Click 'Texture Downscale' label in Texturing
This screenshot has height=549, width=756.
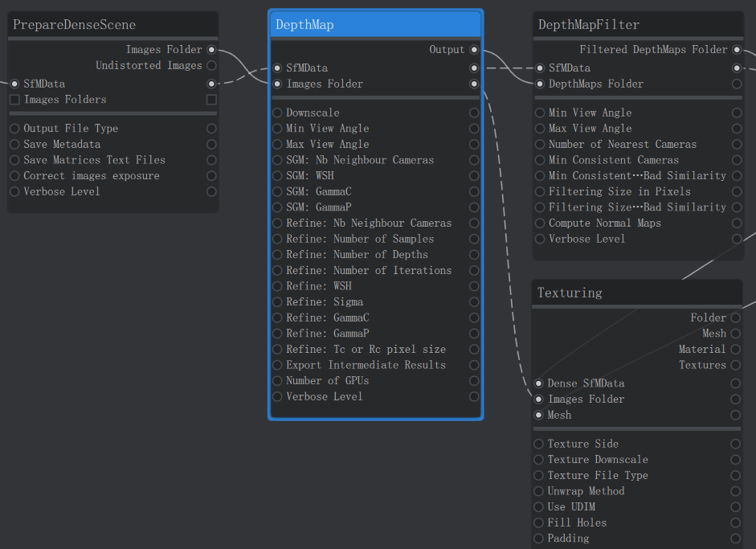pos(598,460)
